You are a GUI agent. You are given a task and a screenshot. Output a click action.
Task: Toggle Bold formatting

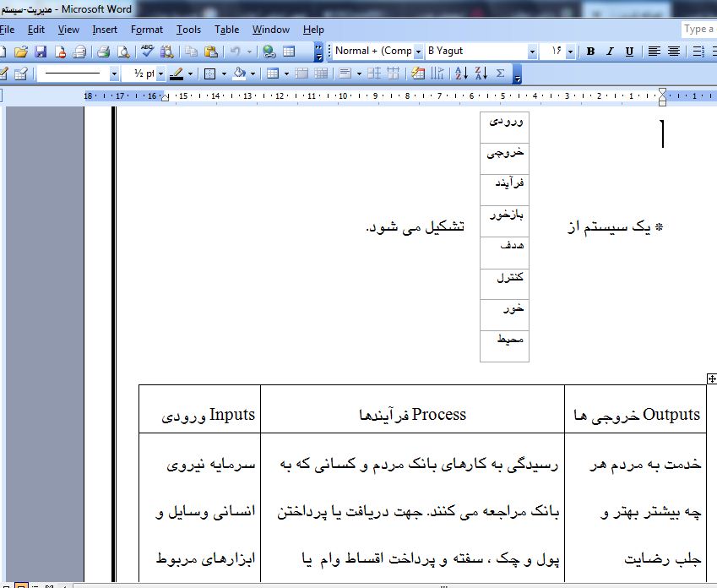(x=590, y=52)
